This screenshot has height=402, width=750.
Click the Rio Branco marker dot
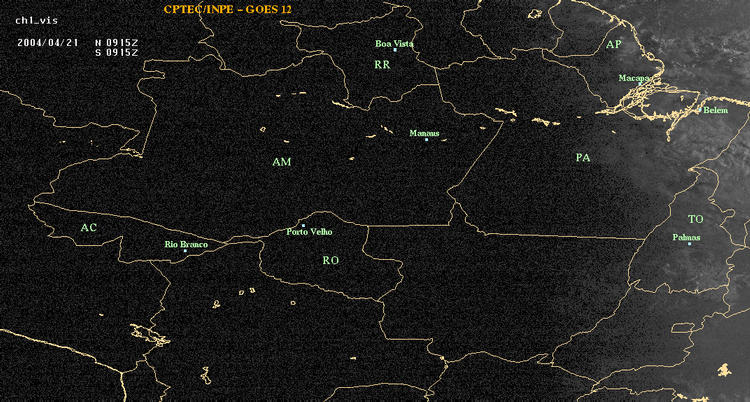pyautogui.click(x=185, y=251)
